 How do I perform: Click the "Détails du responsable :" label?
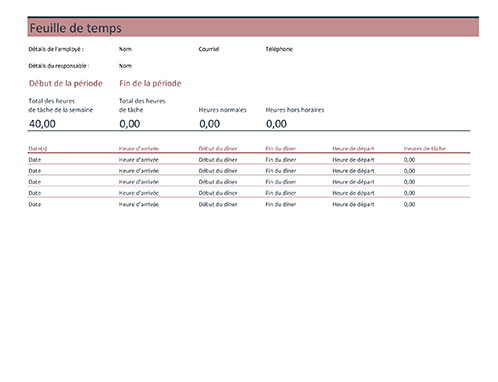tap(59, 66)
